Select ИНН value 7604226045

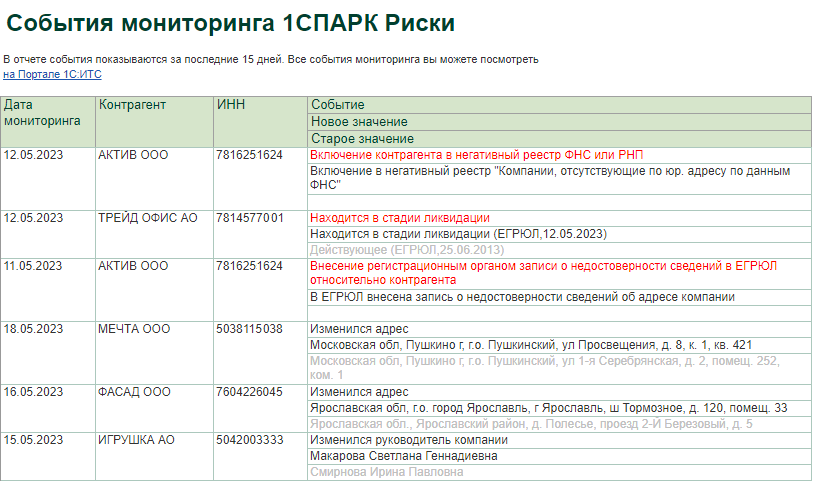point(250,392)
